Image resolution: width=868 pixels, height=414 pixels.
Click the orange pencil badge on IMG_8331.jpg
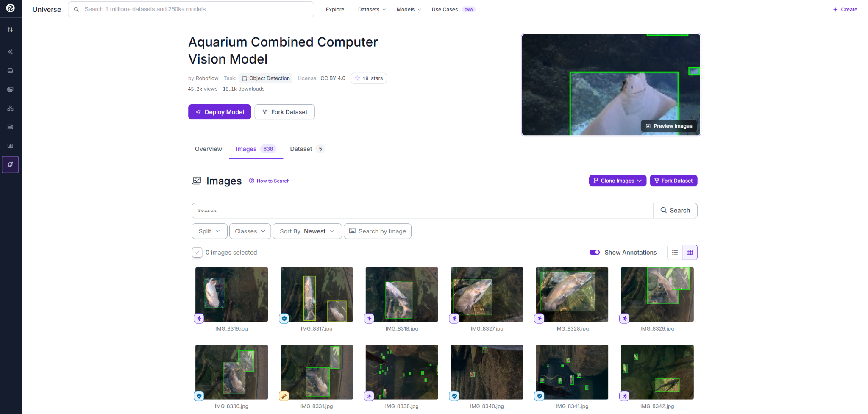tap(284, 396)
